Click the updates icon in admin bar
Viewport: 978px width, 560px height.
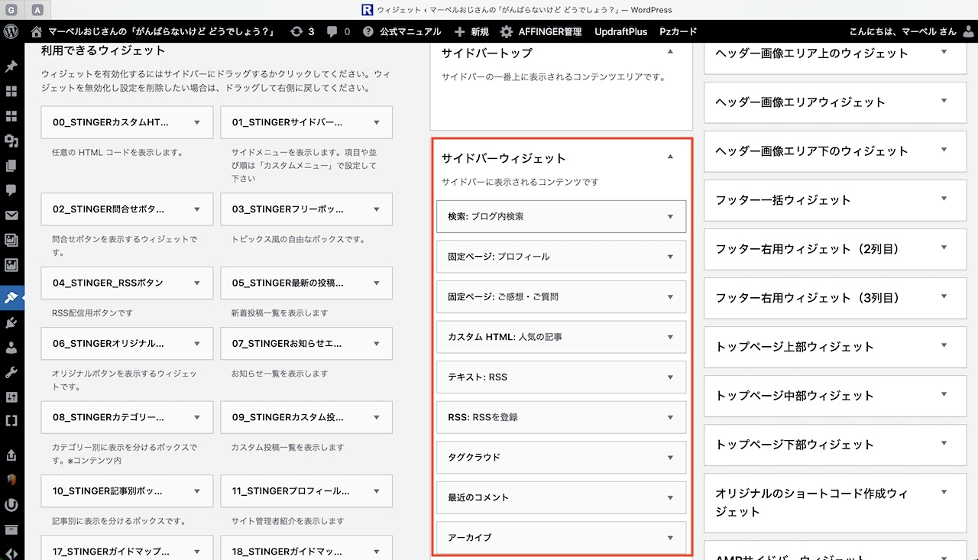coord(302,31)
